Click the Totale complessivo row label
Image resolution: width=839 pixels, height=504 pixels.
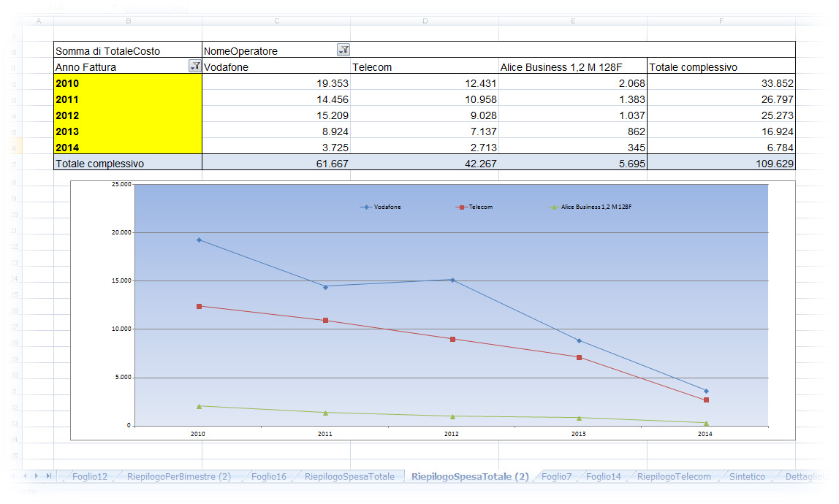128,163
